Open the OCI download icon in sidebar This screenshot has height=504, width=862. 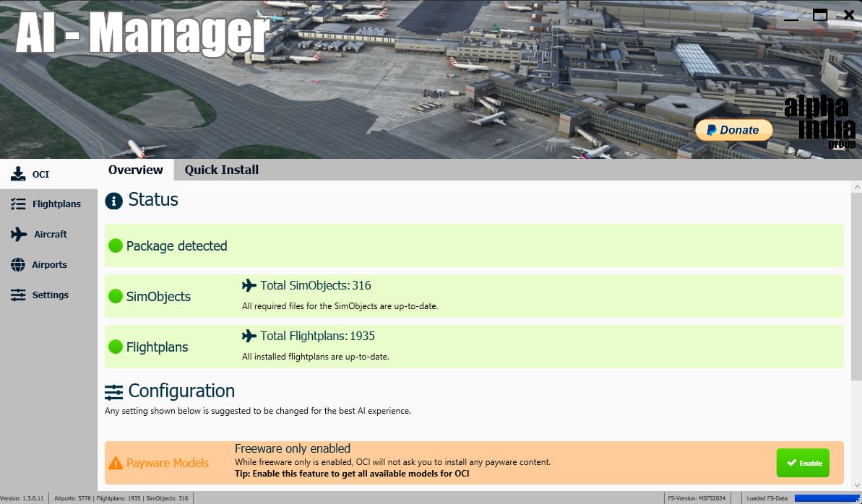coord(17,174)
